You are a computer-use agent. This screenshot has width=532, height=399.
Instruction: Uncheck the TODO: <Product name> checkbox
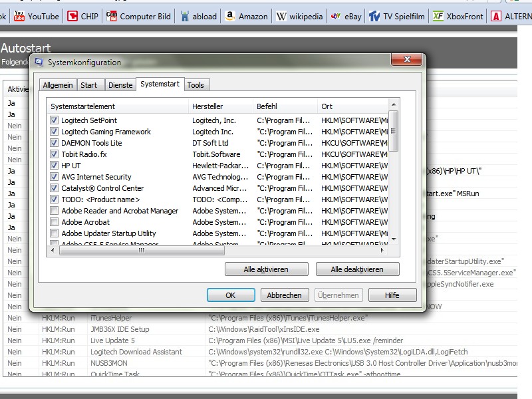[54, 199]
